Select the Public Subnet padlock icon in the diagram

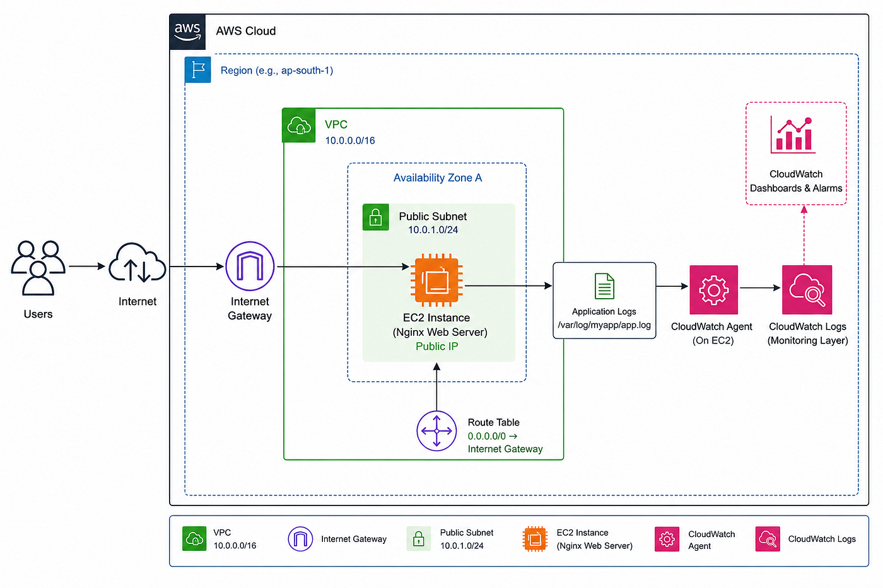pos(376,217)
